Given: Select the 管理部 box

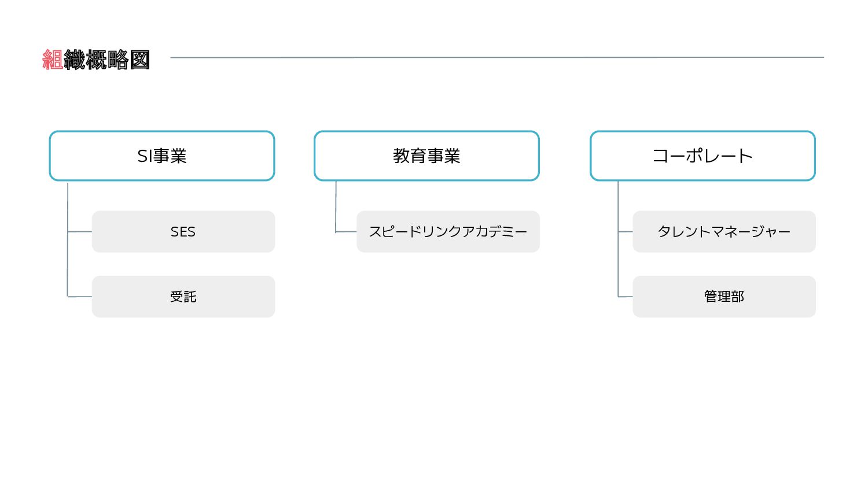Looking at the screenshot, I should pos(724,297).
